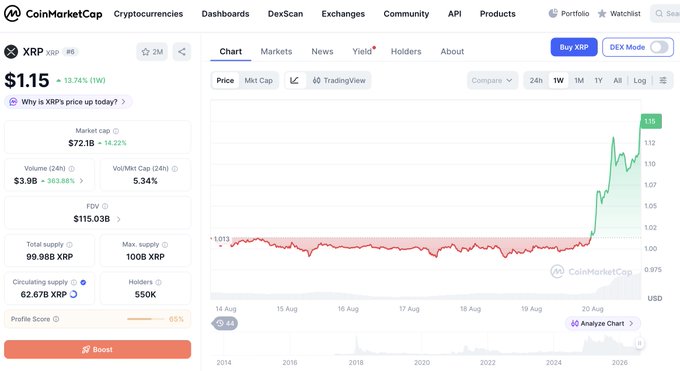
Task: Click the XRP coin logo icon
Action: pos(11,52)
